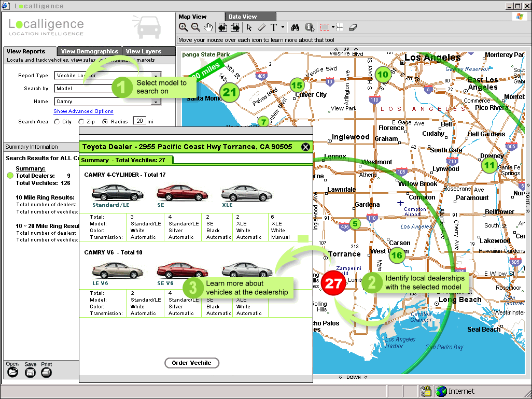Image resolution: width=532 pixels, height=399 pixels.
Task: Activate the Pan hand tool
Action: 208,27
